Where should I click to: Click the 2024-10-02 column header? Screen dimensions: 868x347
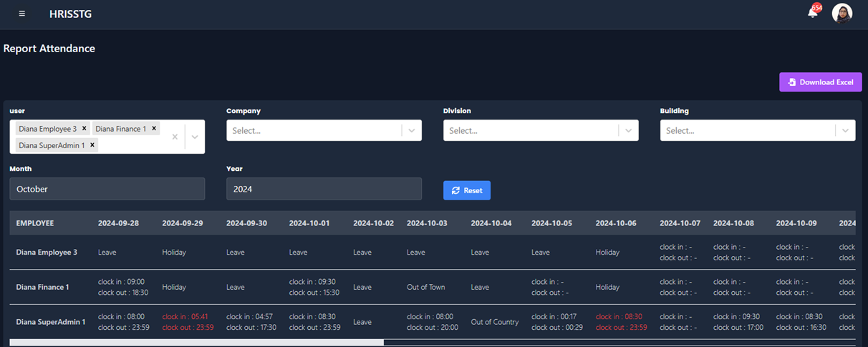pos(373,223)
